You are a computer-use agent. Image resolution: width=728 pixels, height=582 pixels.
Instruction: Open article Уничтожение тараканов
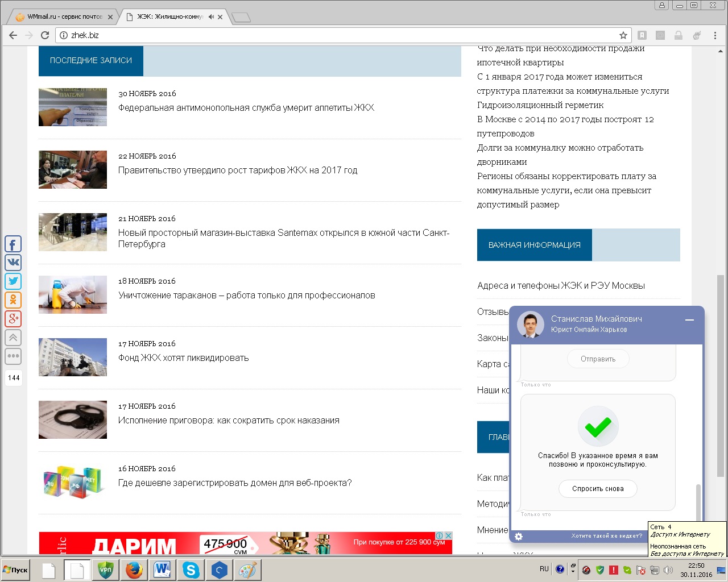(247, 295)
